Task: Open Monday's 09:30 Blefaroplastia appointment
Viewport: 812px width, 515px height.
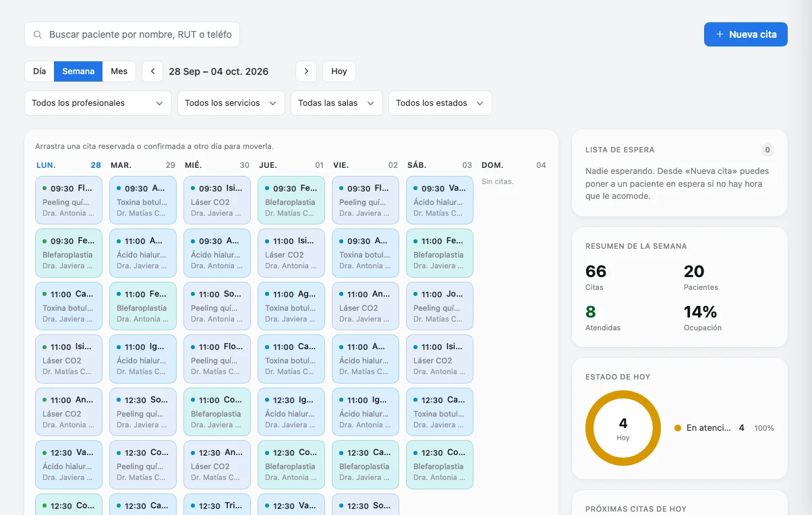Action: [69, 253]
